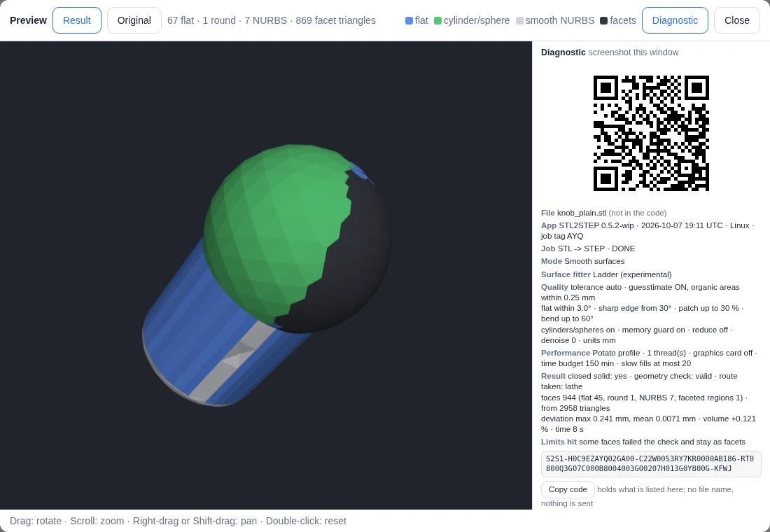
Task: Select the diagnostic code text box
Action: click(x=651, y=463)
